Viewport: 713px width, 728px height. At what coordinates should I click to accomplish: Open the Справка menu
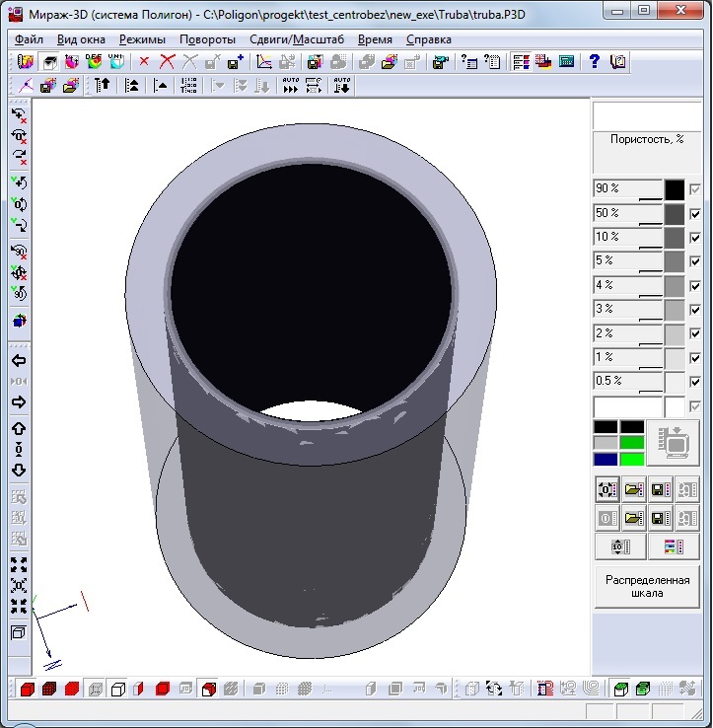428,39
